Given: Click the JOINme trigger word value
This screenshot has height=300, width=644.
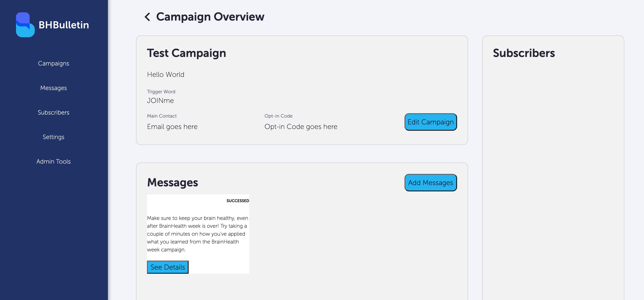Looking at the screenshot, I should point(160,101).
